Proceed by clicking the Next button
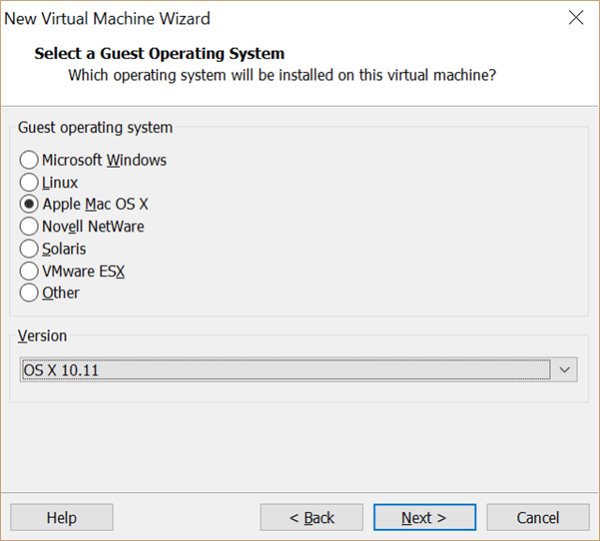Image resolution: width=600 pixels, height=541 pixels. (x=424, y=517)
